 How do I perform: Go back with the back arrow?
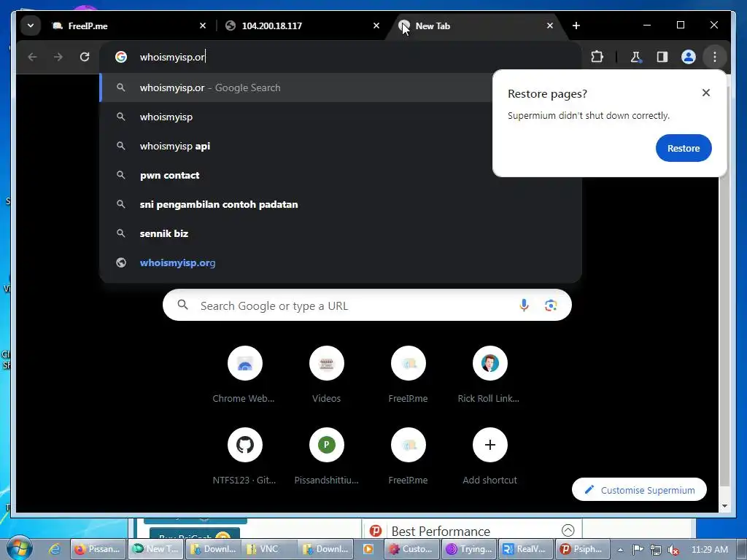point(32,57)
